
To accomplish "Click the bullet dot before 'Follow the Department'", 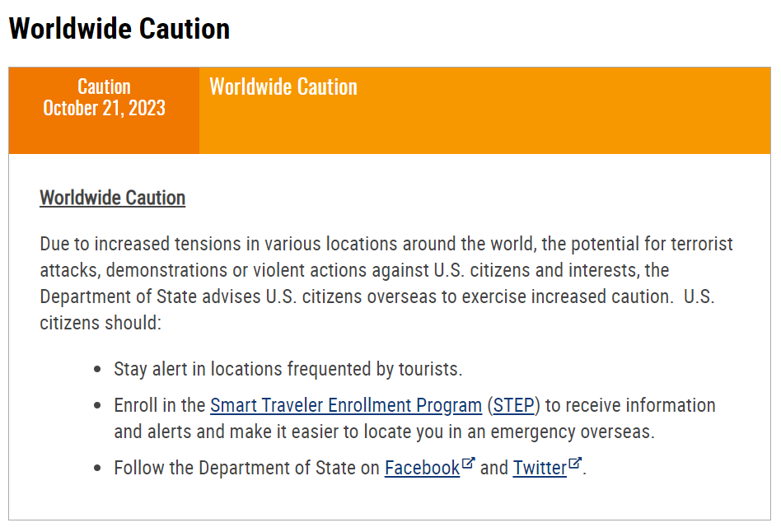I will (97, 469).
